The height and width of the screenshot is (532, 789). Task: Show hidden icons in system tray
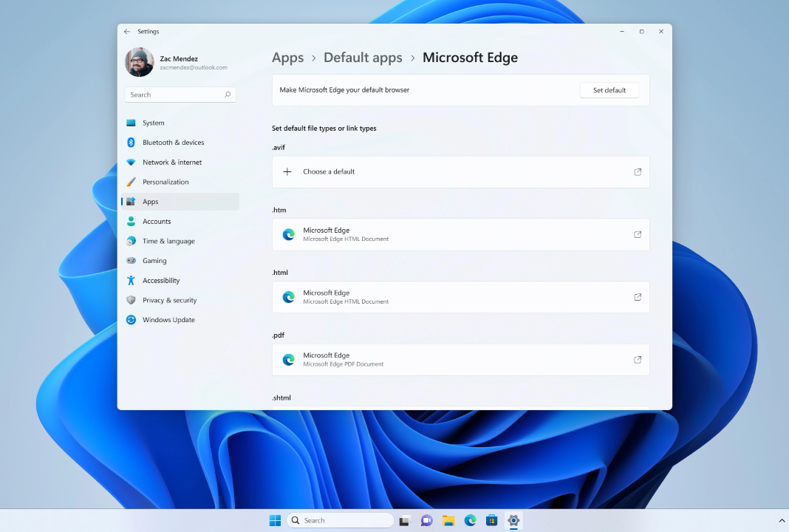tap(782, 521)
